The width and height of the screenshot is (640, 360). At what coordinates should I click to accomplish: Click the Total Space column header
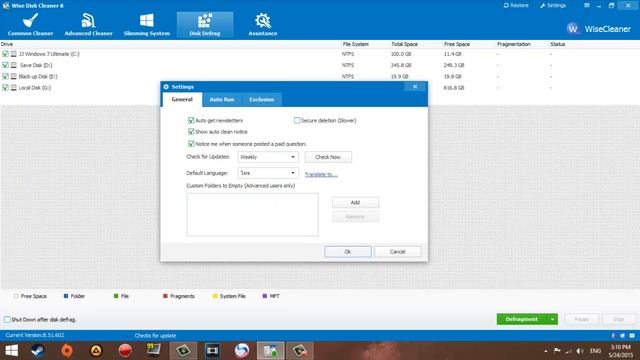(x=404, y=44)
